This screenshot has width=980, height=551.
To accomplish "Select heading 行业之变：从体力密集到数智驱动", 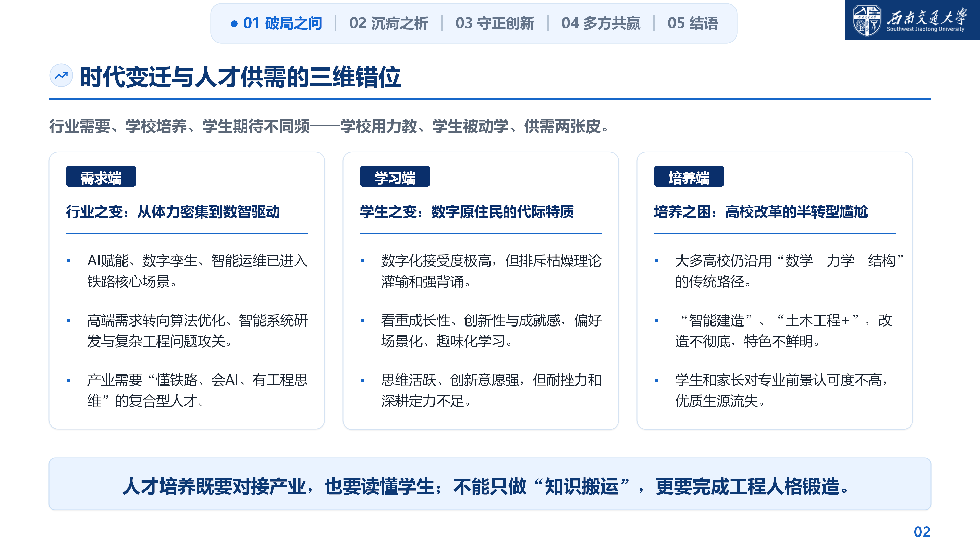I will 173,212.
